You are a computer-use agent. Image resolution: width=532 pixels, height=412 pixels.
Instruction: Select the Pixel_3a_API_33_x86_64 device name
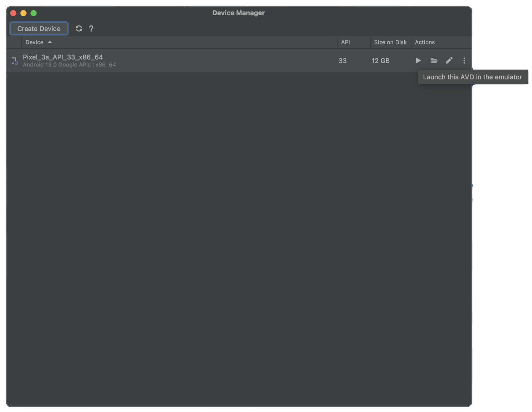pos(63,57)
